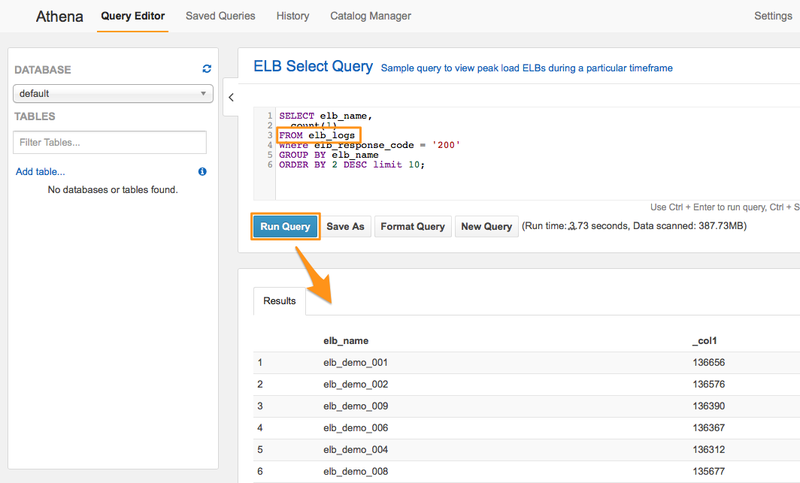Open the History tab
This screenshot has width=800, height=483.
(x=292, y=16)
